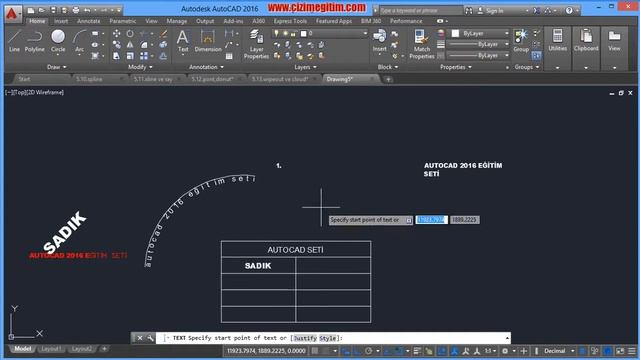Click the Table icon in Annotation
The image size is (640, 360).
[229, 56]
